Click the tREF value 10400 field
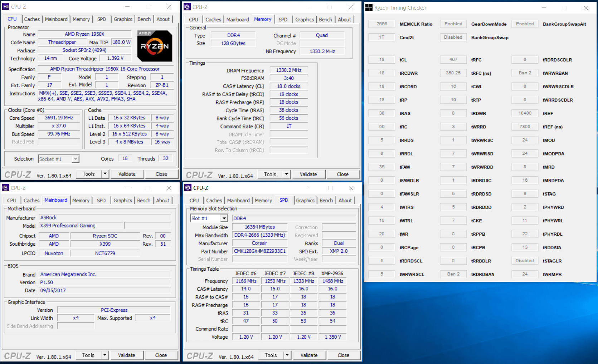Image resolution: width=598 pixels, height=364 pixels. click(525, 113)
